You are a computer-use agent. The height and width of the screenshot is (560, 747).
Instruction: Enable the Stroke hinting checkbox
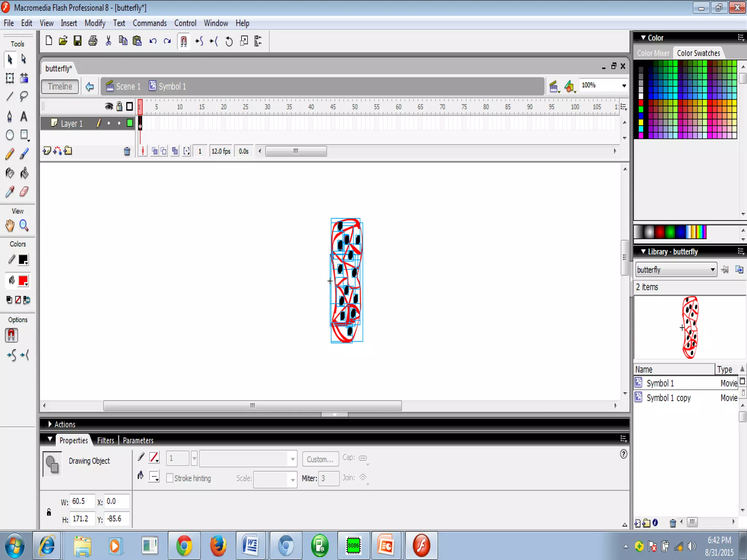(170, 478)
